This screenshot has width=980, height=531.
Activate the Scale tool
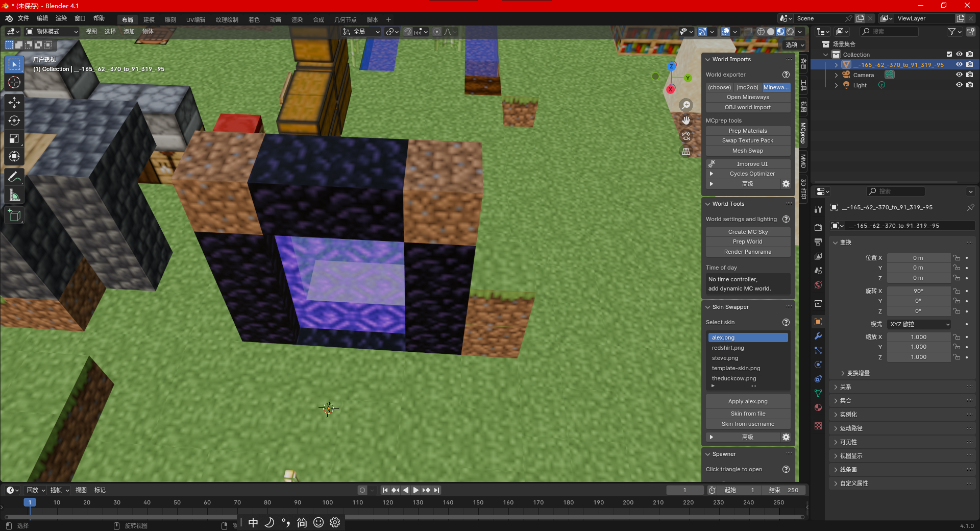coord(14,138)
